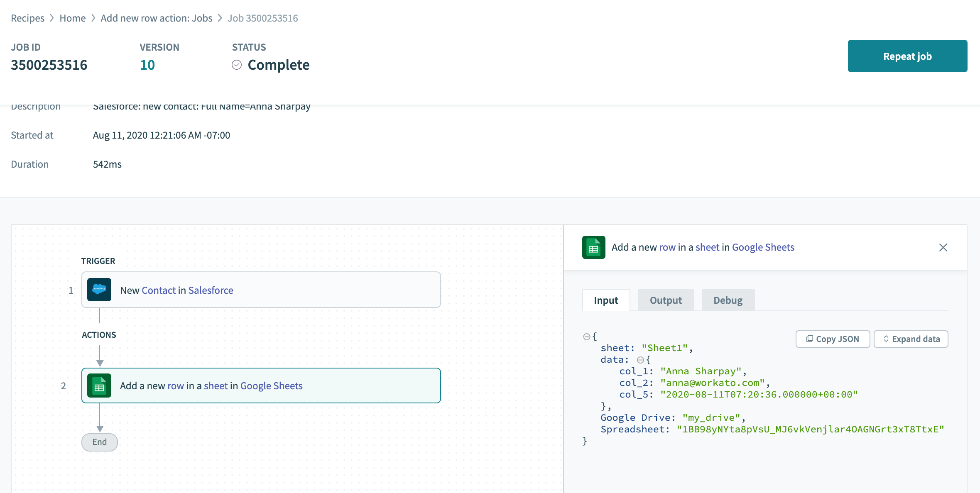Screen dimensions: 980x493
Task: Switch to the Output tab
Action: (x=666, y=300)
